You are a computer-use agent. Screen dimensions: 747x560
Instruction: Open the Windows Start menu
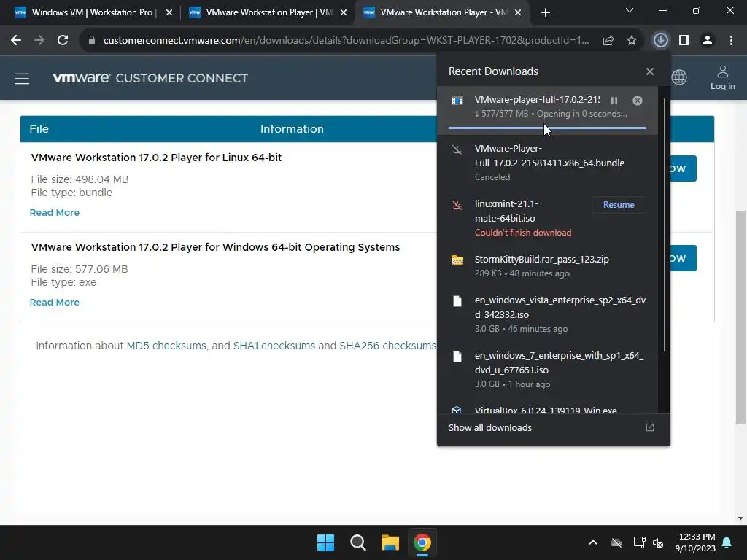pyautogui.click(x=326, y=542)
